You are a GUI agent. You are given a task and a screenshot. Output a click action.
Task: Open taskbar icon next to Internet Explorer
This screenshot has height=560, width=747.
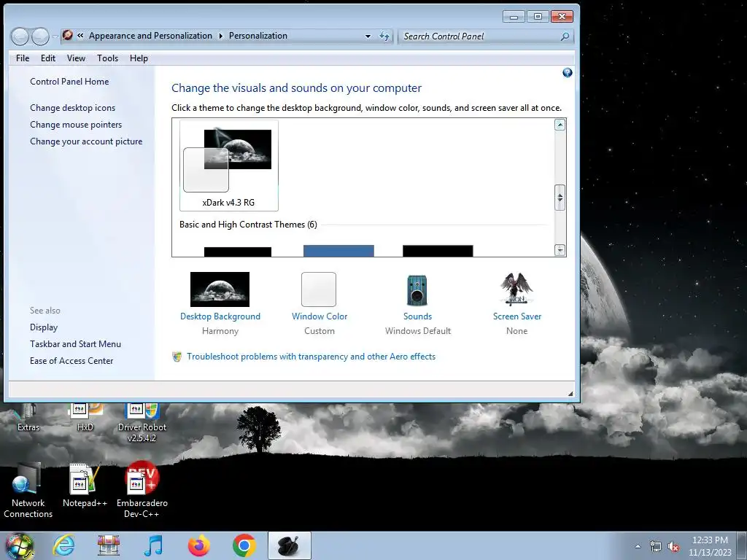pos(109,545)
